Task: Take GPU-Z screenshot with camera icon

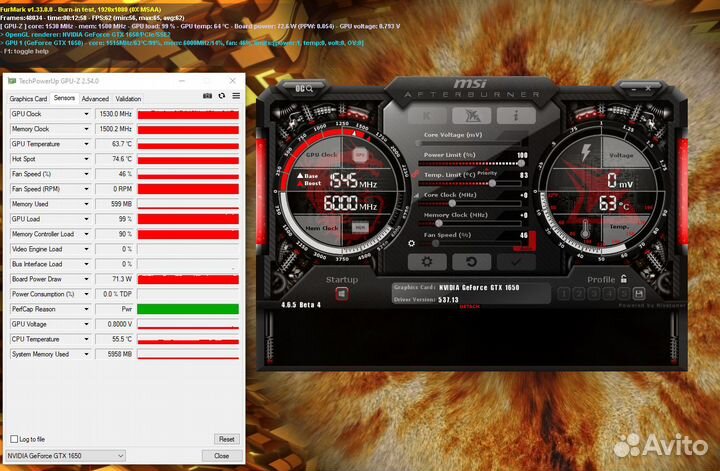Action: point(208,95)
